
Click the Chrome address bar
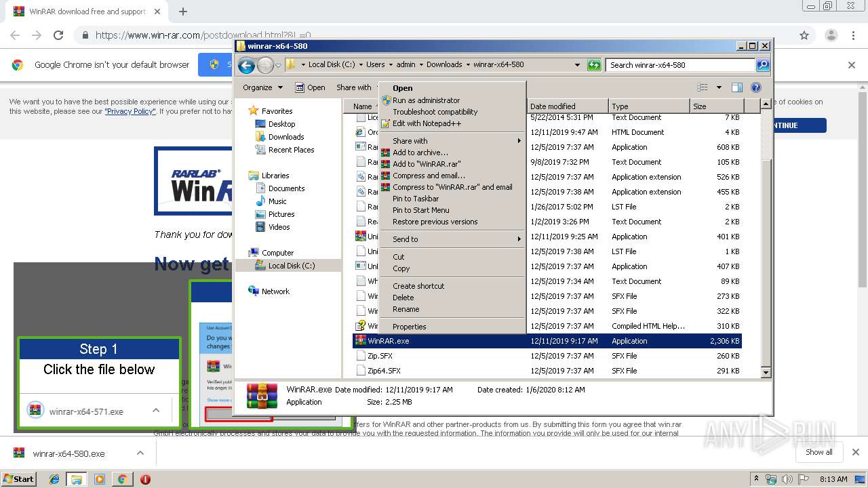(434, 35)
